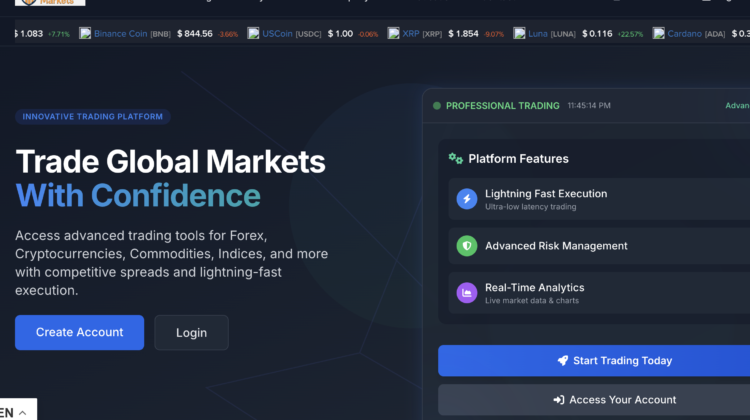Screen dimensions: 750x420
Task: Click the Real-Time Analytics chart icon
Action: coord(467,293)
